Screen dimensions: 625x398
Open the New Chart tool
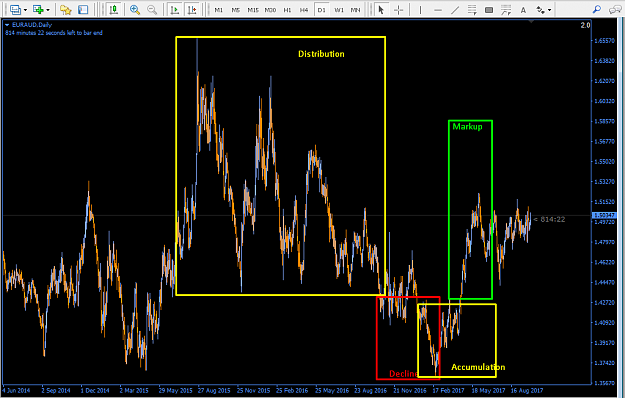[15, 10]
